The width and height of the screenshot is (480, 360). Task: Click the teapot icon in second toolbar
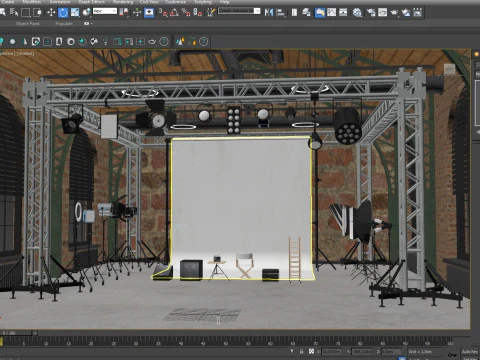[x=152, y=41]
